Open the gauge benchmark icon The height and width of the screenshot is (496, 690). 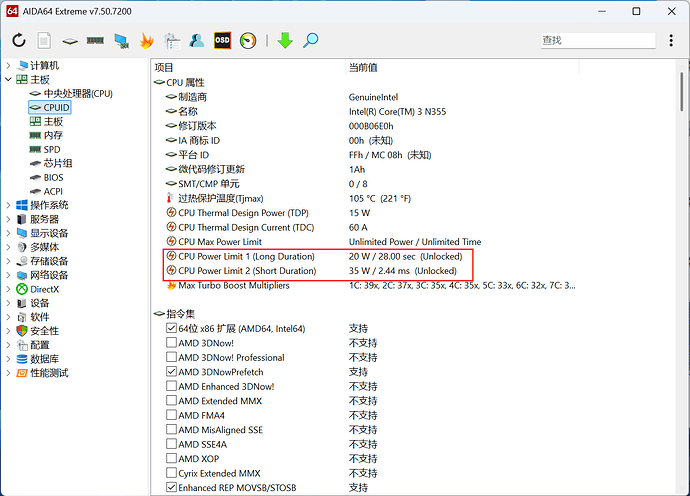tap(248, 41)
